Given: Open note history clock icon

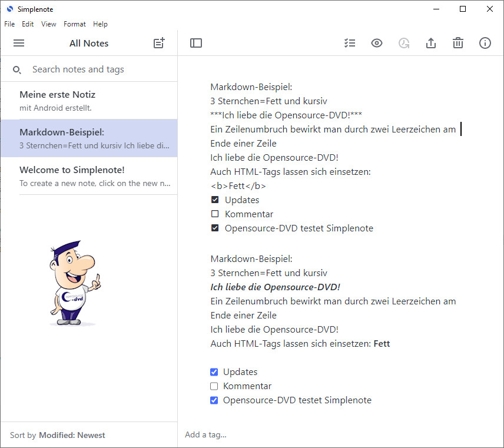Looking at the screenshot, I should (x=404, y=43).
